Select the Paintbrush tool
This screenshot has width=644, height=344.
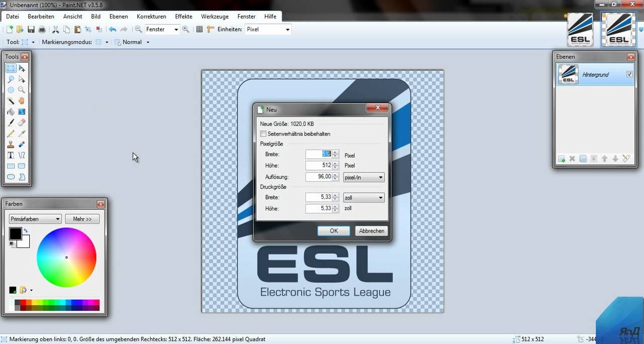pyautogui.click(x=11, y=122)
